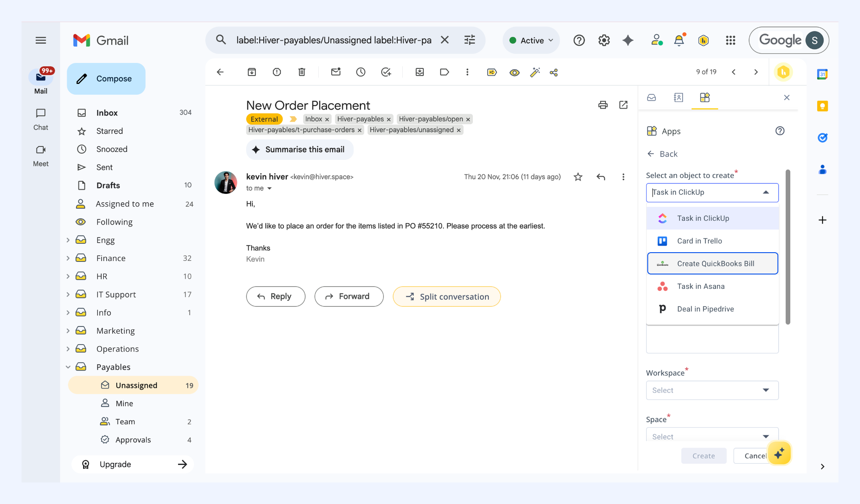
Task: Open the Google account avatar S
Action: click(815, 40)
